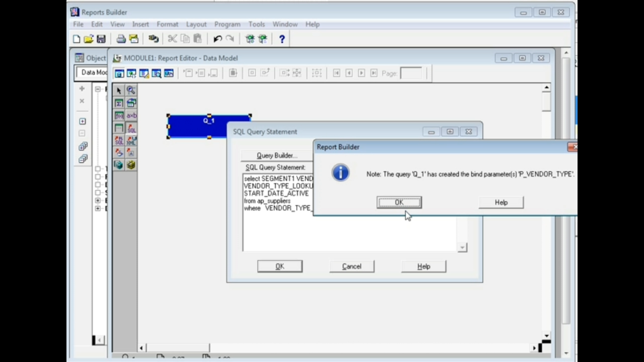Viewport: 644px width, 362px height.
Task: Click the Paste toolbar icon
Action: click(197, 39)
